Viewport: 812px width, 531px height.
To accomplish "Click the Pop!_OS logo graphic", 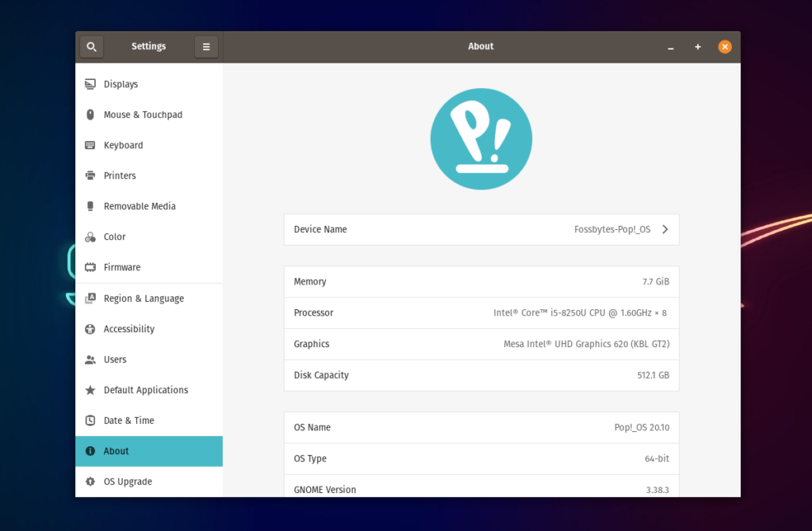I will (481, 139).
